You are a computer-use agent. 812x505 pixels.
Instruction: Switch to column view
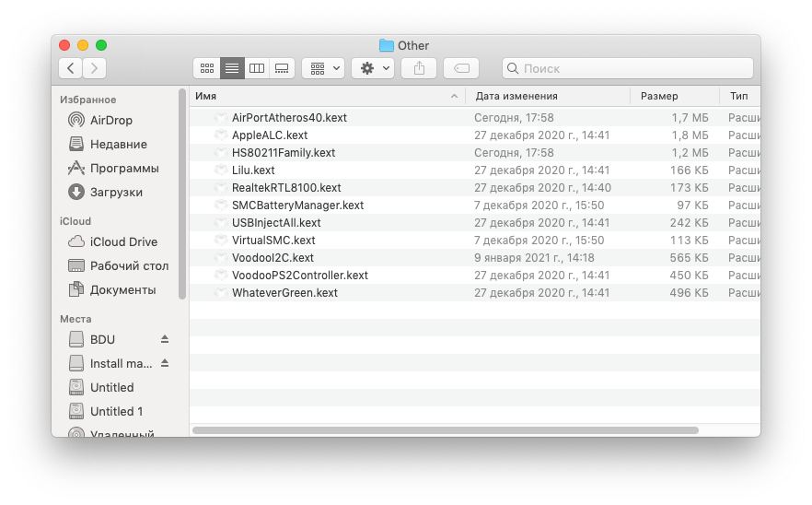(257, 68)
